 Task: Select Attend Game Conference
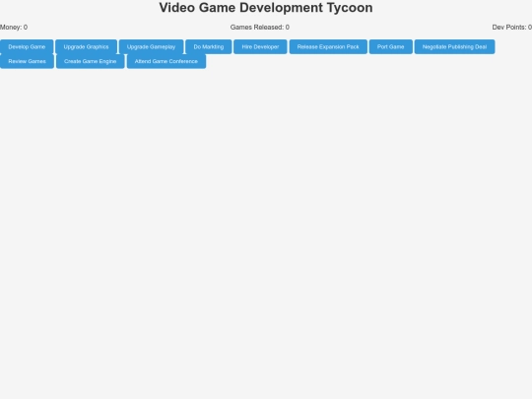(166, 61)
